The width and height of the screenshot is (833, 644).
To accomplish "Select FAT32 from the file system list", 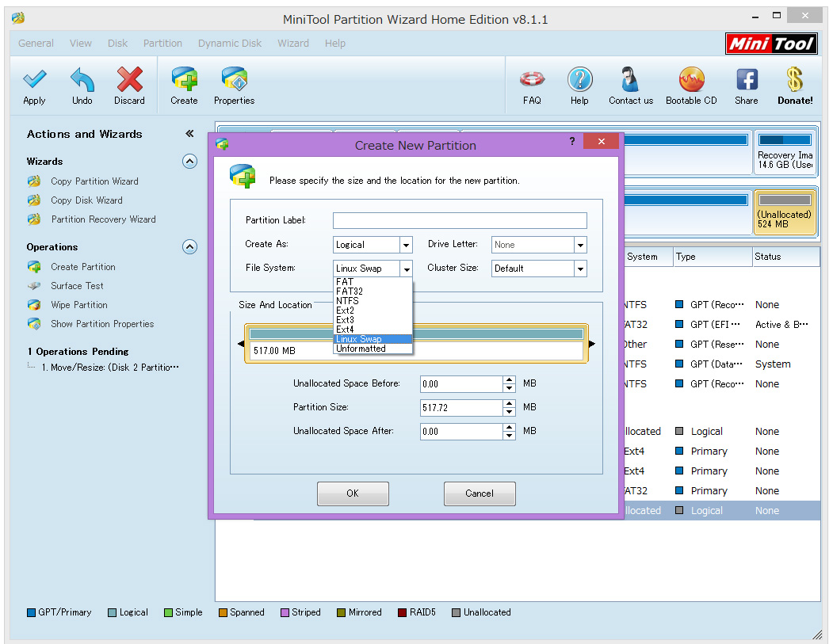I will (373, 292).
